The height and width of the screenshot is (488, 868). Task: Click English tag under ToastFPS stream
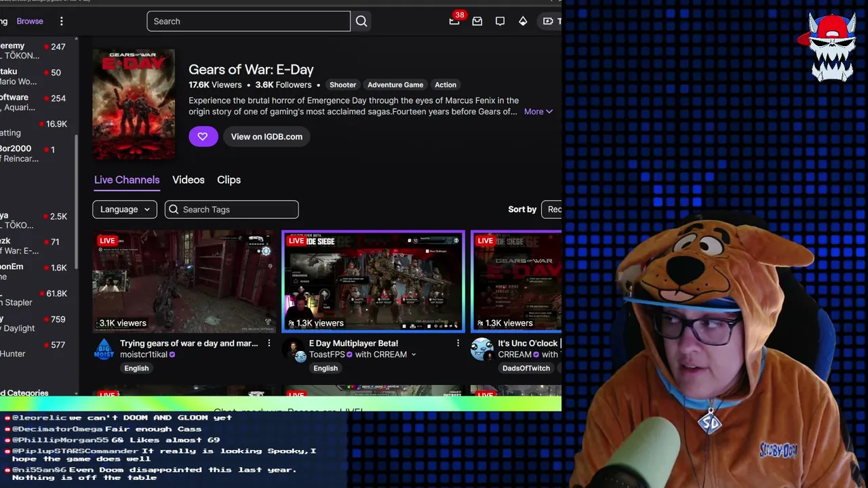tap(325, 368)
